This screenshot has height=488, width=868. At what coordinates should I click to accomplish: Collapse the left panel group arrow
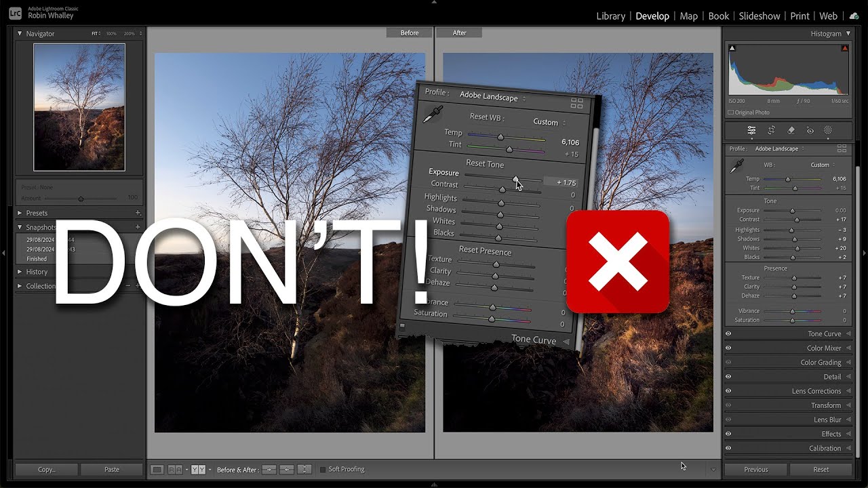(4, 253)
